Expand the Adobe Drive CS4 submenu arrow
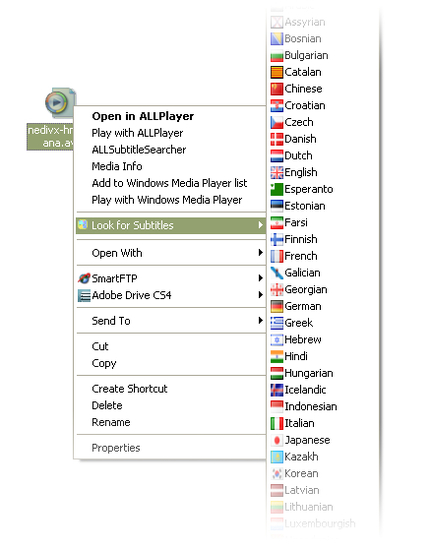 260,295
